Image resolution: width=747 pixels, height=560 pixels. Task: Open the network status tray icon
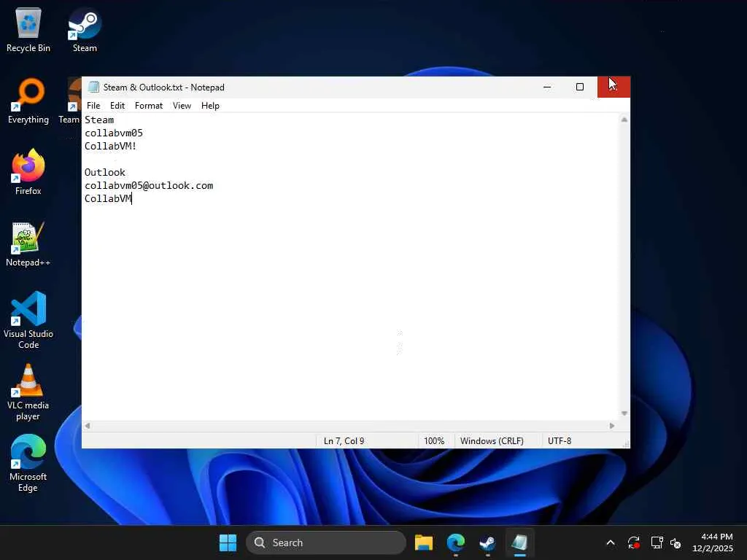pyautogui.click(x=657, y=542)
